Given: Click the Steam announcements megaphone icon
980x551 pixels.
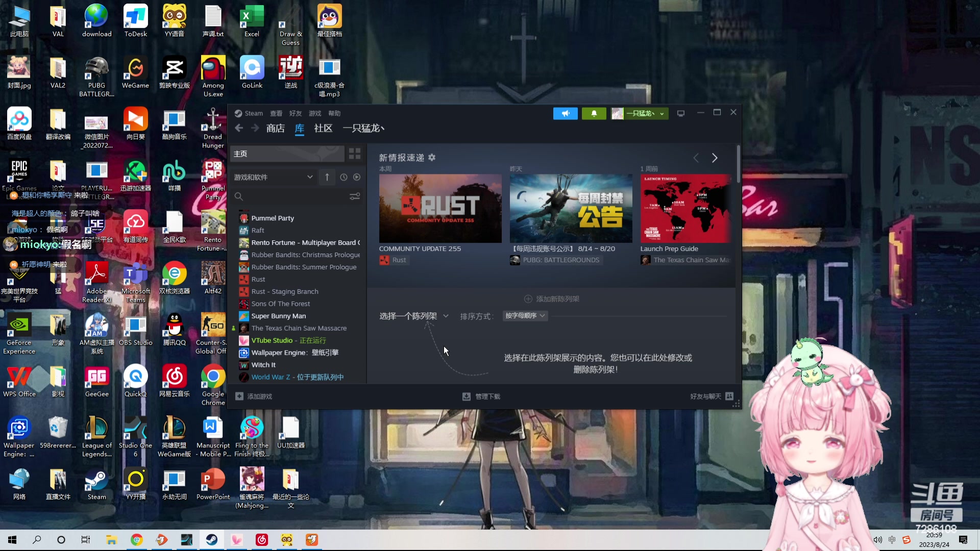Looking at the screenshot, I should tap(565, 113).
